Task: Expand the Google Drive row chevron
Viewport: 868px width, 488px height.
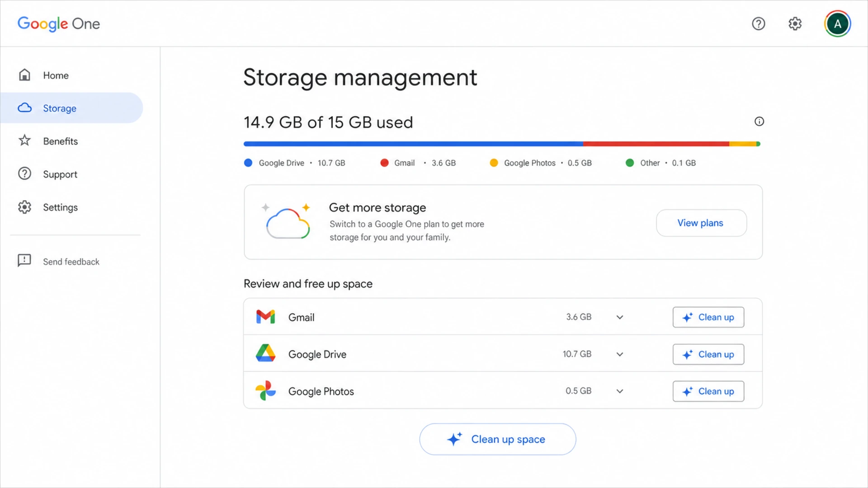Action: pyautogui.click(x=620, y=354)
